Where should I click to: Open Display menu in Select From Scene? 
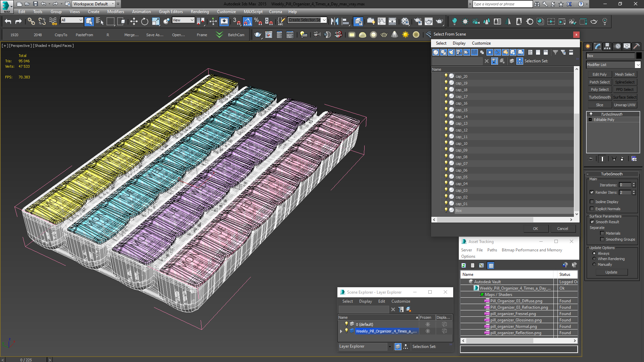tap(459, 43)
